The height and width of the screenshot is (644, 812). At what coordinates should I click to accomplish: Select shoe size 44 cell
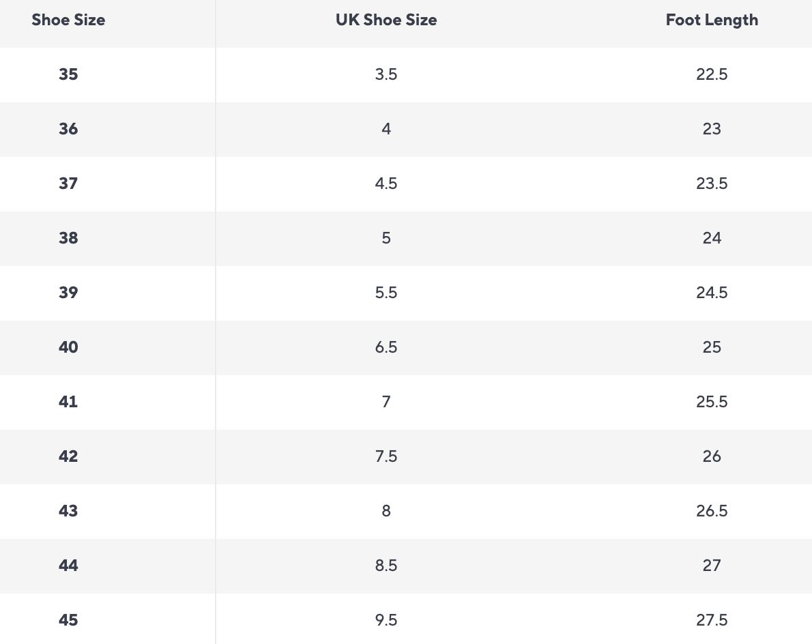point(68,566)
